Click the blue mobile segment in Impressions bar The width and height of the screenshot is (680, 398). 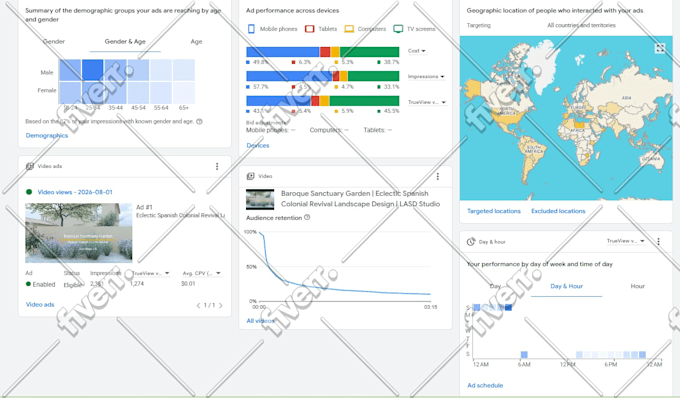(x=289, y=76)
